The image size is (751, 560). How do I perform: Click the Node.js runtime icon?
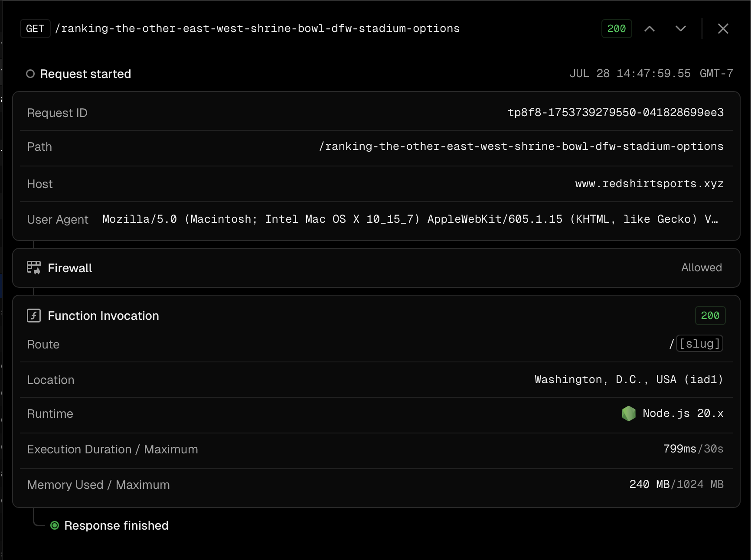point(629,413)
